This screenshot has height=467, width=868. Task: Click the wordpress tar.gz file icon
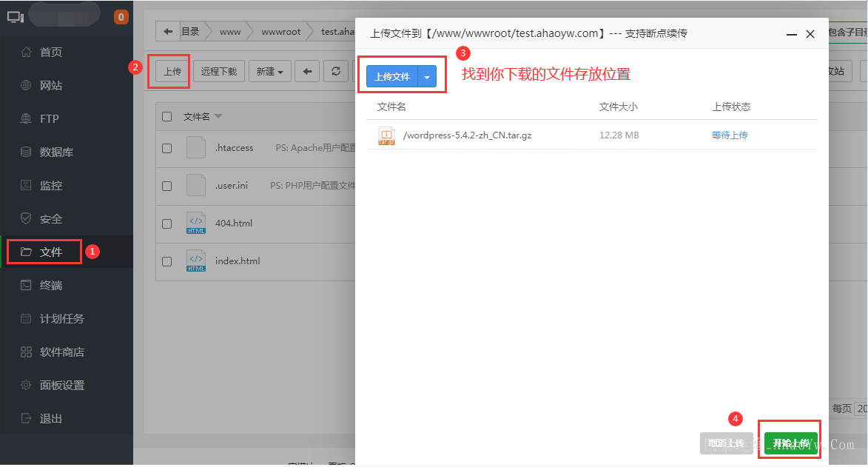pyautogui.click(x=386, y=135)
